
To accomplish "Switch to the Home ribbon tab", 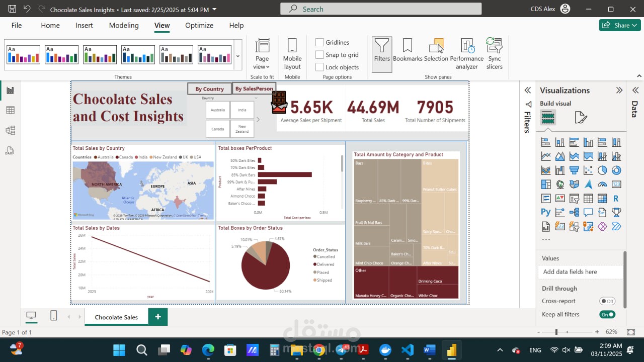I will 50,25.
